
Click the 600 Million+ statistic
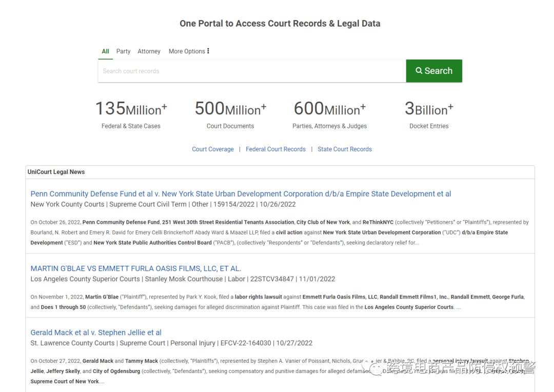coord(330,108)
